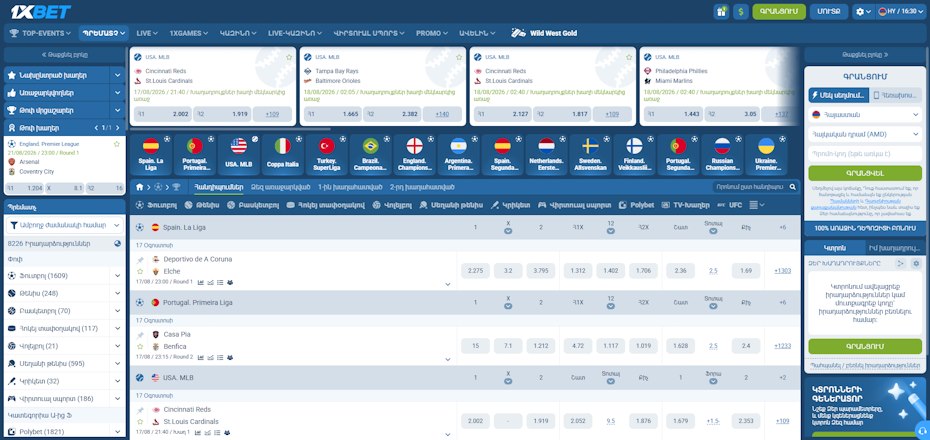Open the time filter dropdown in sidebar
Image resolution: width=930 pixels, height=440 pixels.
[x=65, y=225]
